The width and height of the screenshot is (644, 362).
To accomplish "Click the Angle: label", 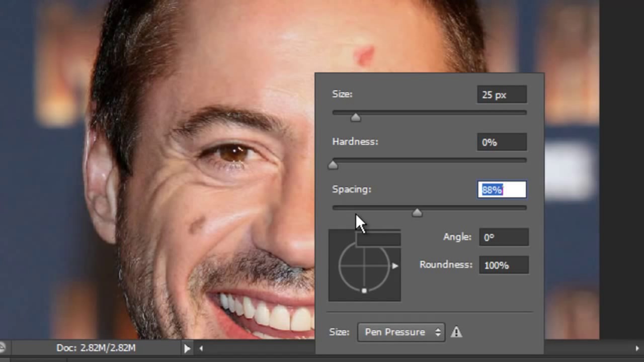I will coord(457,237).
